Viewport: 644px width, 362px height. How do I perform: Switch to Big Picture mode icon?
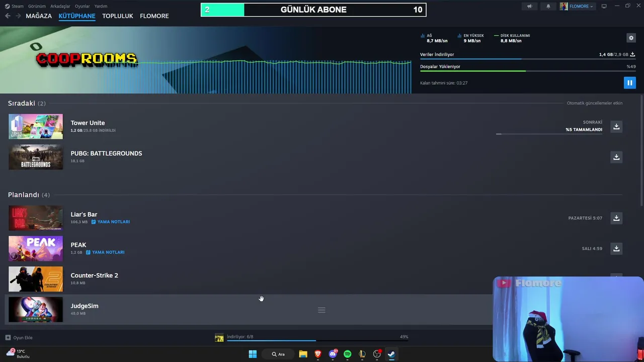pyautogui.click(x=604, y=6)
